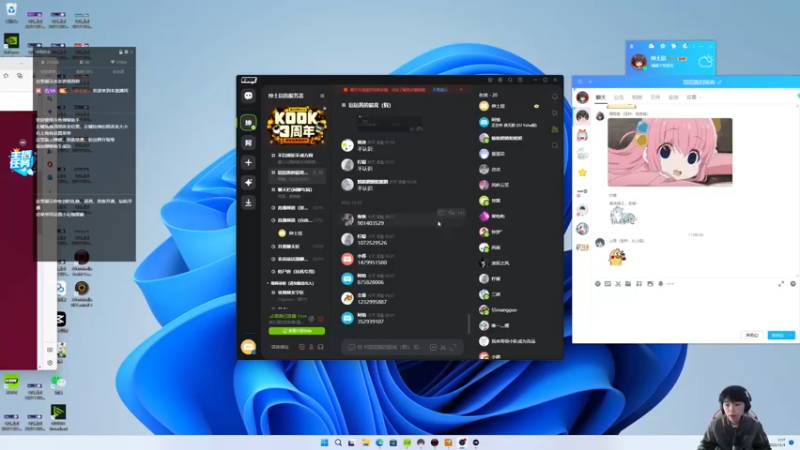Image resolution: width=800 pixels, height=450 pixels.
Task: Click the bell icon in QQ chat toolbar
Action: click(661, 284)
